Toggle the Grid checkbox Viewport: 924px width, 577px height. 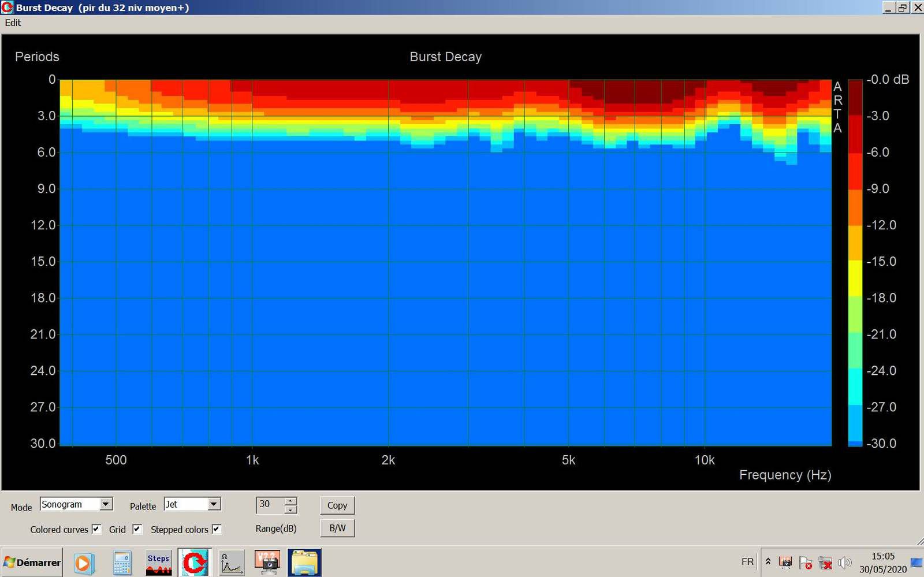point(137,529)
